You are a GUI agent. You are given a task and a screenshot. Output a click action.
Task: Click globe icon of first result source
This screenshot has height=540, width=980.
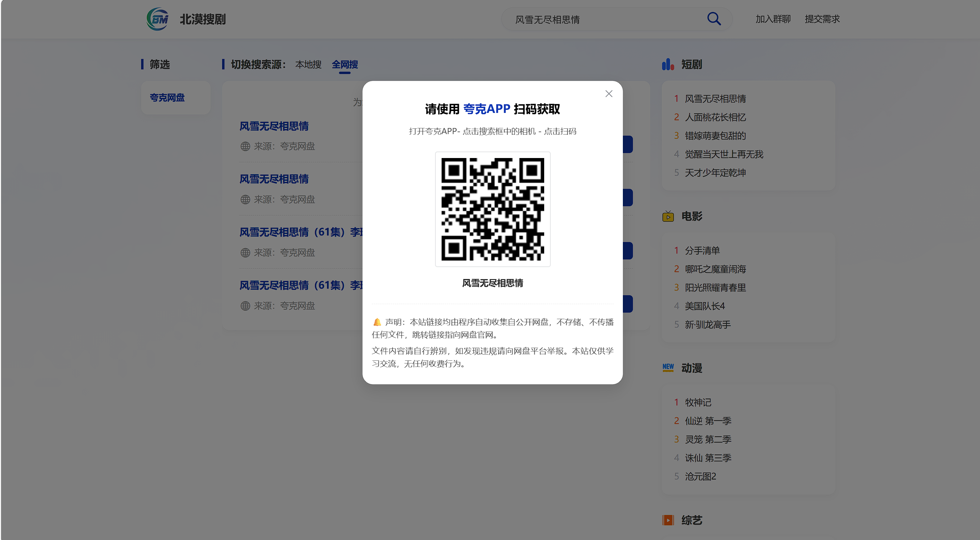point(245,146)
